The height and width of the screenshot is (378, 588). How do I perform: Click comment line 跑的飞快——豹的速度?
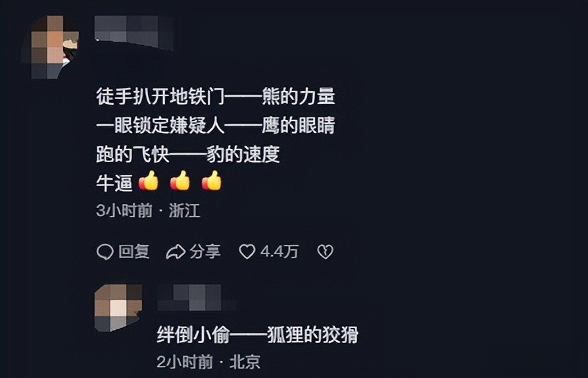(188, 154)
